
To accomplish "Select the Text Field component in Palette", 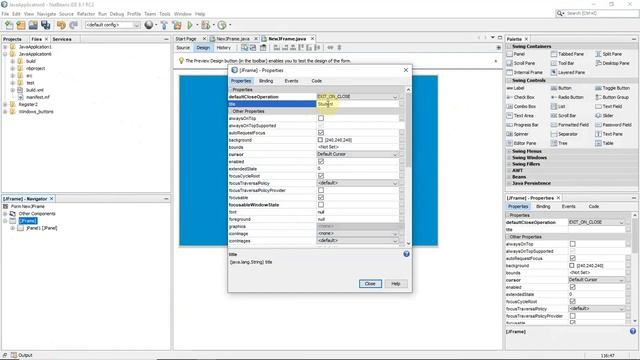I will point(609,107).
